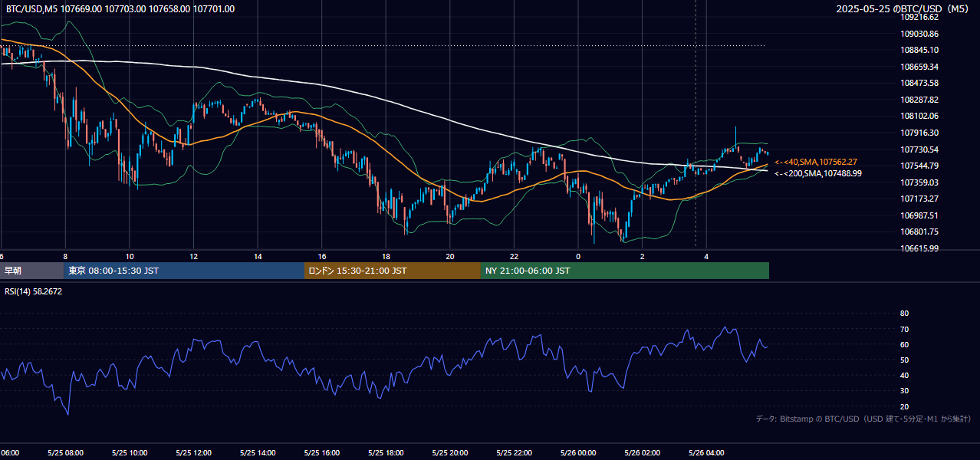This screenshot has height=460, width=980.
Task: Click the BTC/USD,M5 OHLC header text
Action: click(120, 9)
